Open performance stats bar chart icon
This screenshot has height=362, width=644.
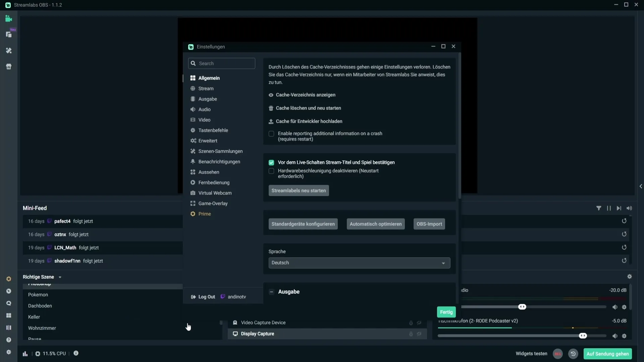pyautogui.click(x=25, y=354)
